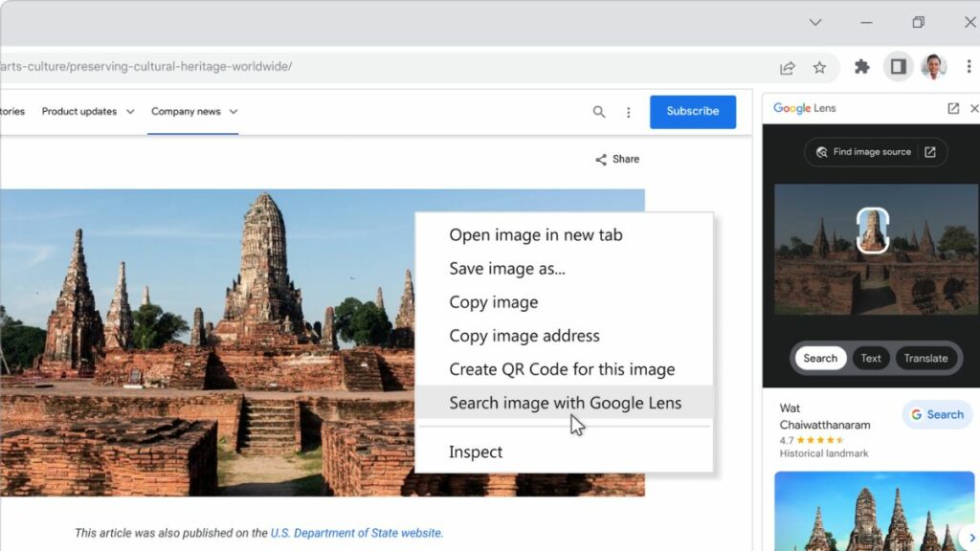This screenshot has width=980, height=551.
Task: Bookmark this page with the star icon
Action: point(820,67)
